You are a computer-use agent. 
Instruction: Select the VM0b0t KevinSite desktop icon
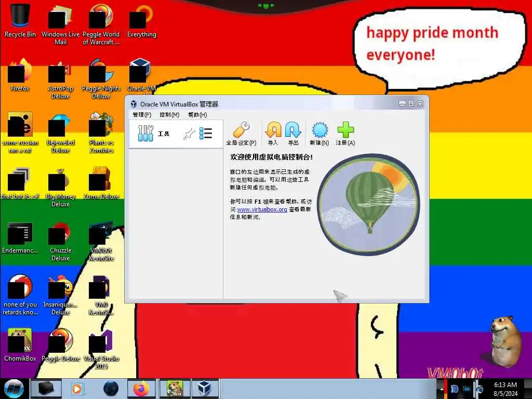click(101, 241)
